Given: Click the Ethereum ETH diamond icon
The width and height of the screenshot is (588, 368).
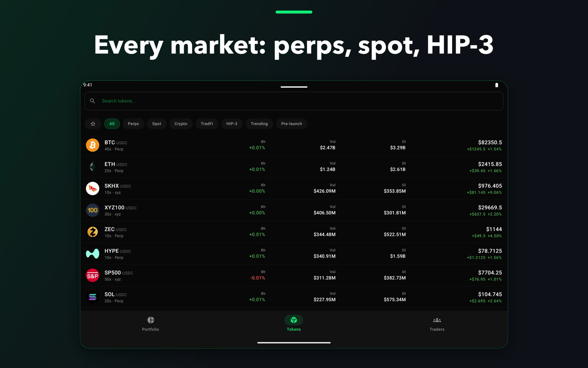Looking at the screenshot, I should tap(93, 167).
